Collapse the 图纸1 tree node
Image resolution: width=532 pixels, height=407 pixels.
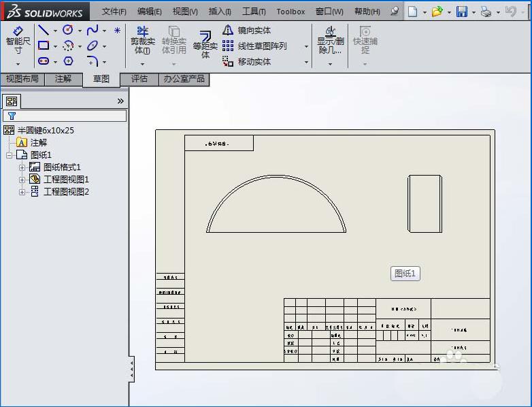[x=10, y=155]
